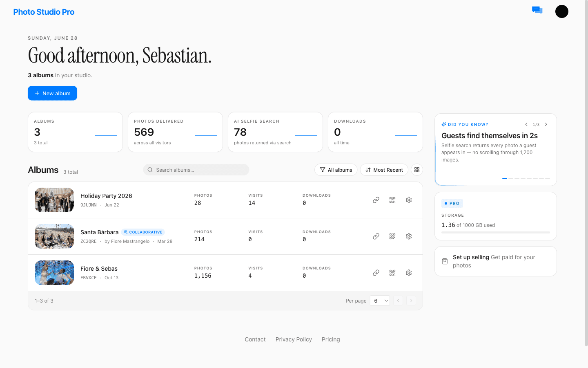
Task: Open settings gear for Fiore & Sebas
Action: pyautogui.click(x=409, y=273)
